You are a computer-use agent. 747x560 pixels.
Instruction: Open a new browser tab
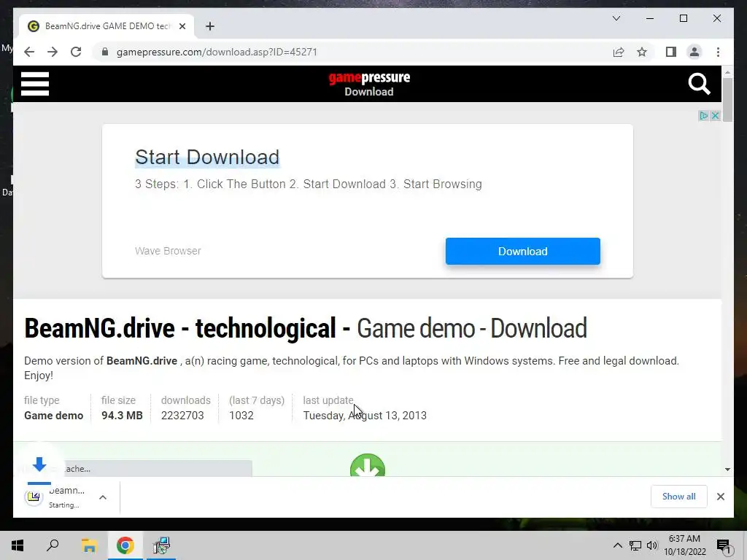210,26
